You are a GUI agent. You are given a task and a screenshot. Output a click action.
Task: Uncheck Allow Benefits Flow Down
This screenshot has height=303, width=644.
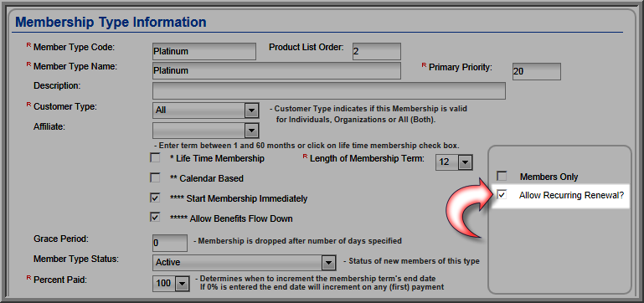[x=155, y=218]
